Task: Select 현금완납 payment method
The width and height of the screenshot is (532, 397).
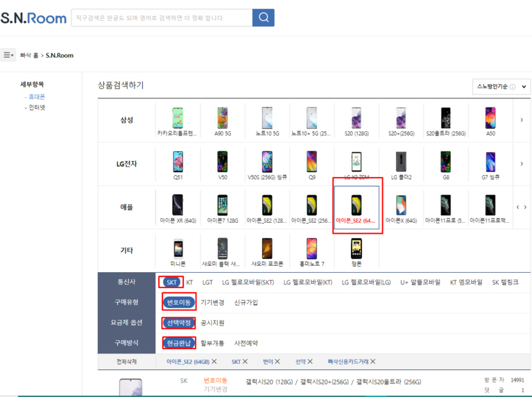Action: (x=179, y=343)
